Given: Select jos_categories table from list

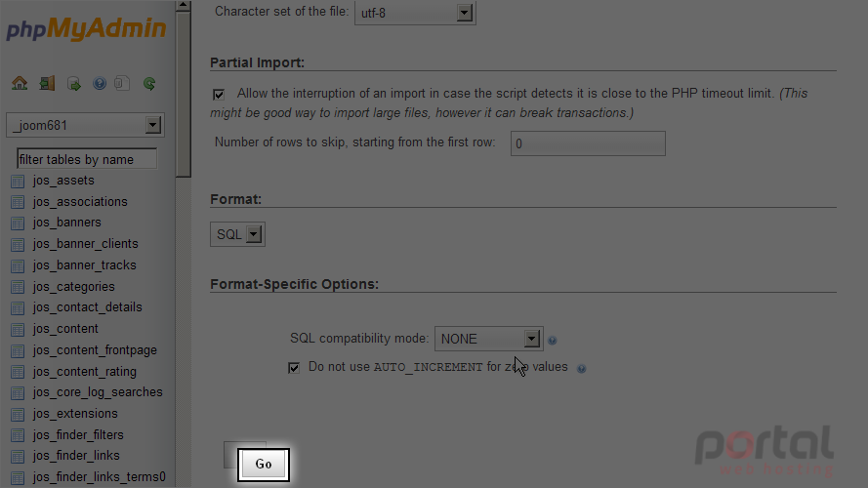Looking at the screenshot, I should pyautogui.click(x=73, y=287).
